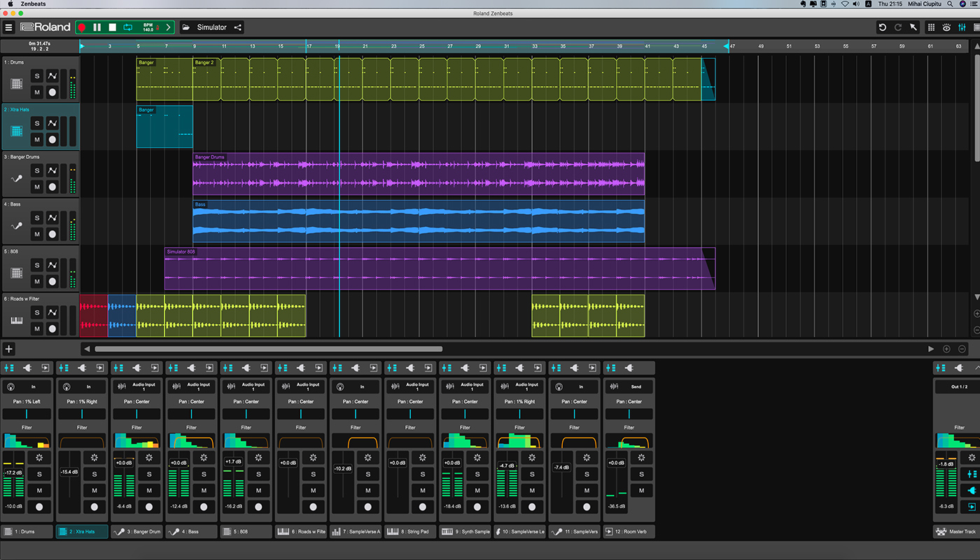The image size is (980, 560).
Task: Click the Wi-Fi status icon in menu bar
Action: [845, 3]
